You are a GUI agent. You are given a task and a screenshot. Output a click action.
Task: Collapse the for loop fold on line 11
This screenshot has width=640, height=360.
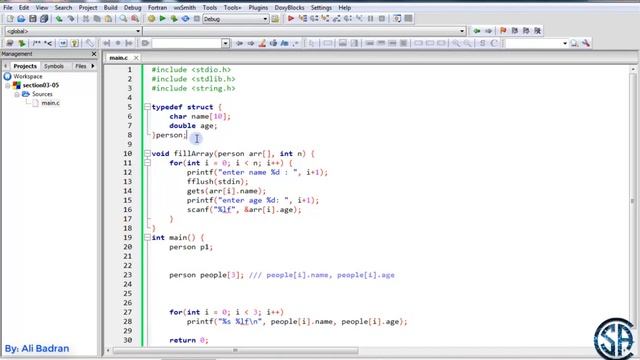[x=147, y=163]
